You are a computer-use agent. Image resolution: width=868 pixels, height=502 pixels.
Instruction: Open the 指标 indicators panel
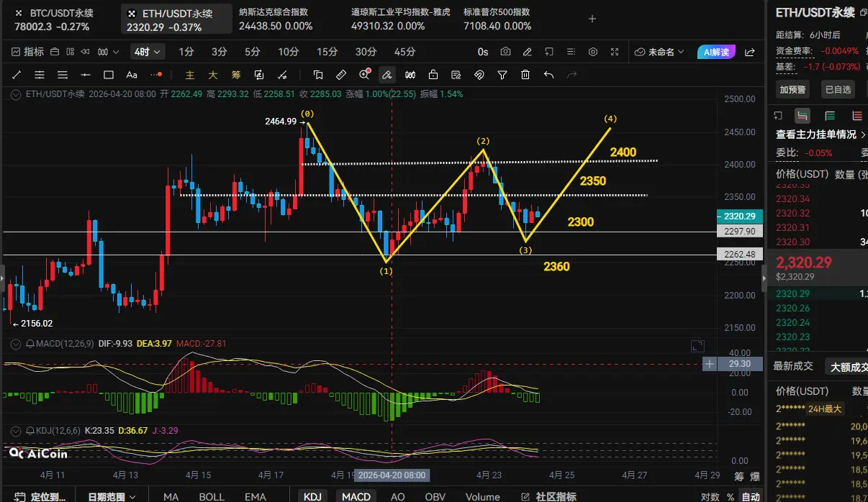[28, 52]
